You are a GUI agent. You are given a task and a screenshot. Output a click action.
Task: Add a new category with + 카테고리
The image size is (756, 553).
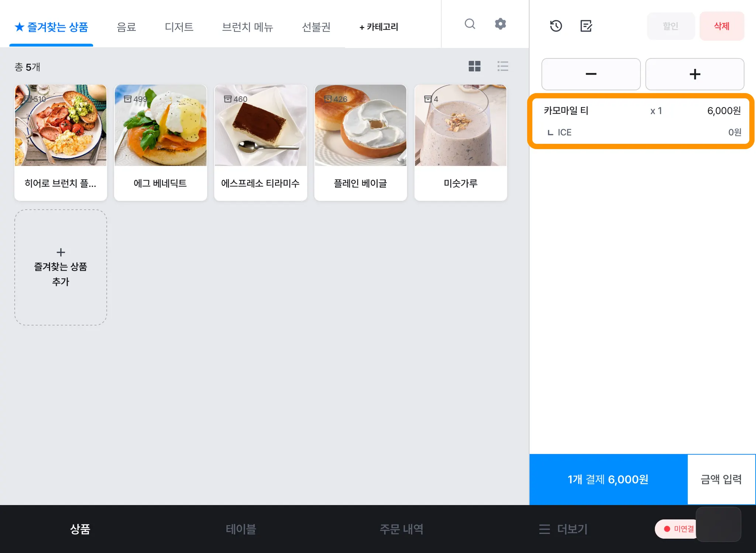378,27
